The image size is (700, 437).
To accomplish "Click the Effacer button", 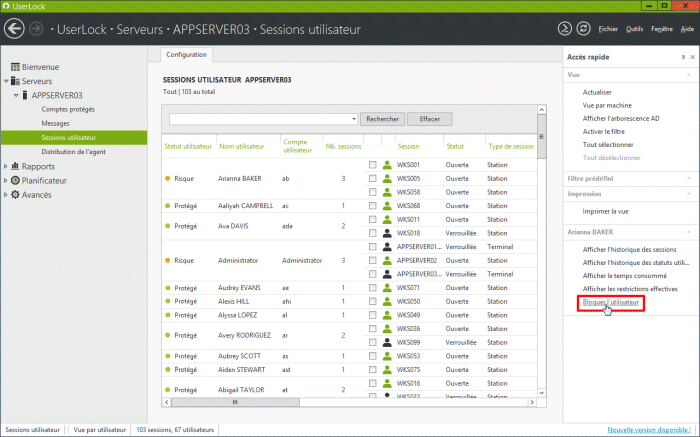I will coord(429,119).
